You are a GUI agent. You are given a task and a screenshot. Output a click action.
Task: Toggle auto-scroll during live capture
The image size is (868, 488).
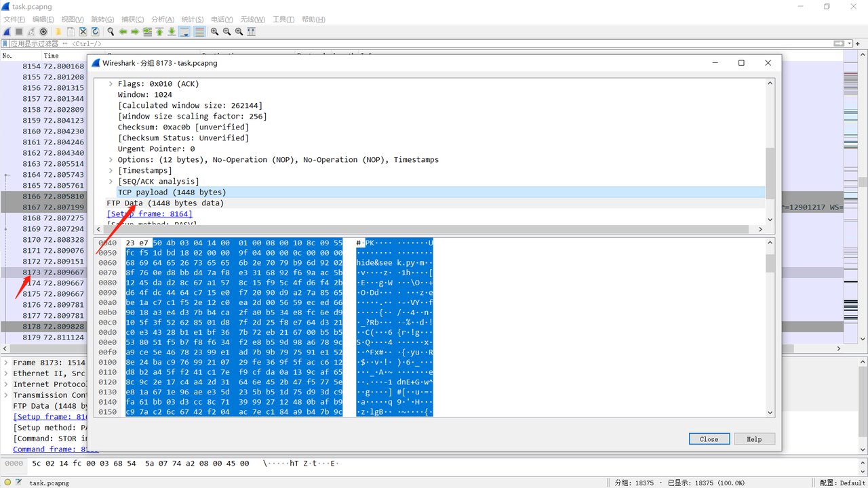[184, 32]
